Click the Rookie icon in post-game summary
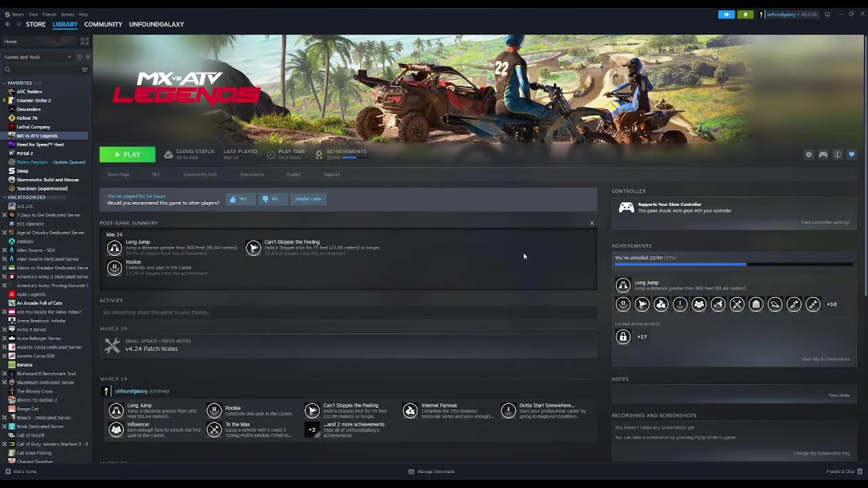 (x=115, y=268)
